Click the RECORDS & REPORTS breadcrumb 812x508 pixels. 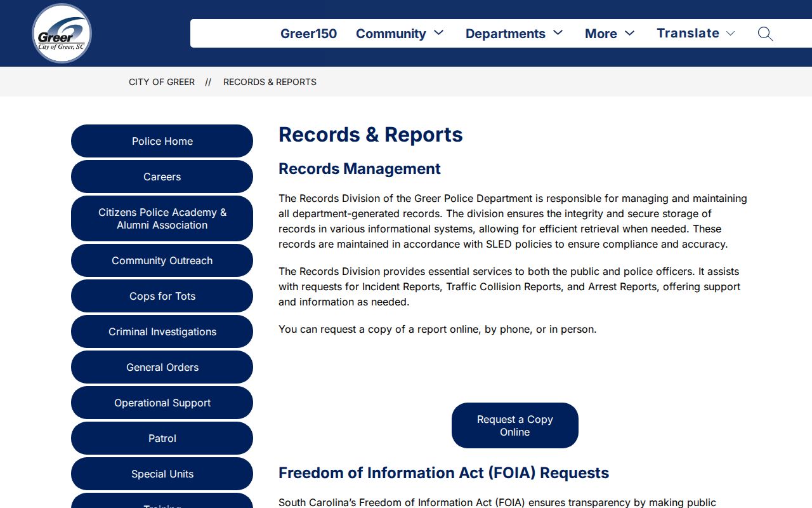tap(270, 82)
